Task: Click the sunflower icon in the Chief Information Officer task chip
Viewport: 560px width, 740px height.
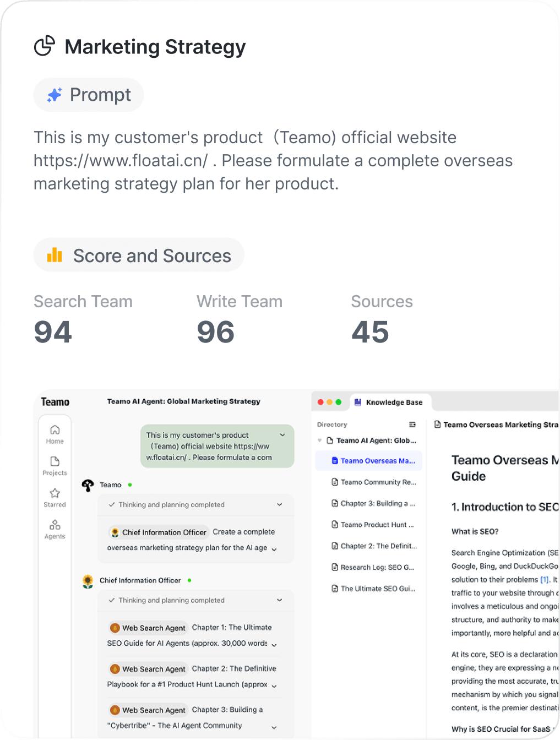Action: (x=115, y=532)
